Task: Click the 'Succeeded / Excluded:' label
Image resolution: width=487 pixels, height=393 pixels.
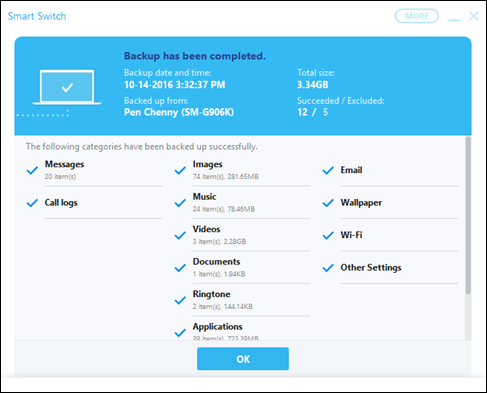Action: 340,101
